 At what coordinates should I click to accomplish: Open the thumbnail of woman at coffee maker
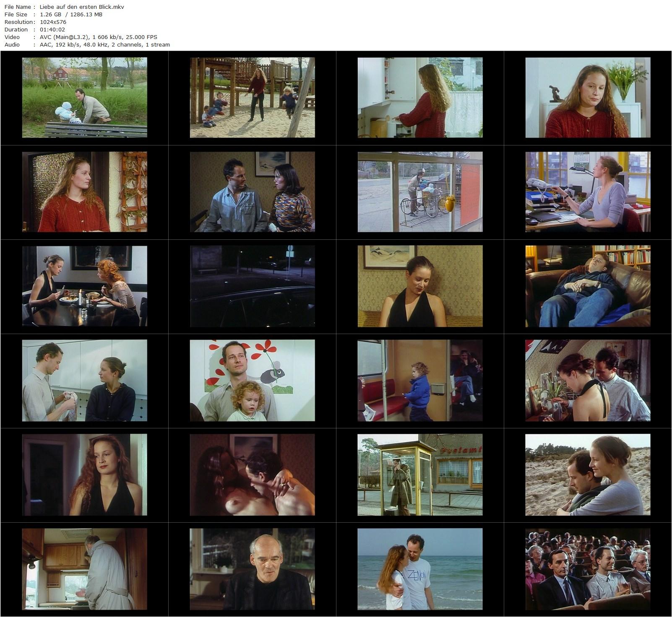pyautogui.click(x=420, y=98)
